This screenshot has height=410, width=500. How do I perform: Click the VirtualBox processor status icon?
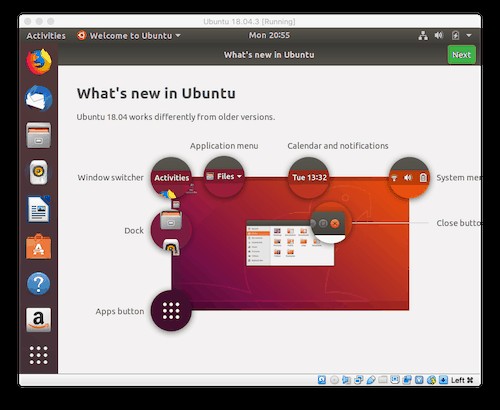419,380
